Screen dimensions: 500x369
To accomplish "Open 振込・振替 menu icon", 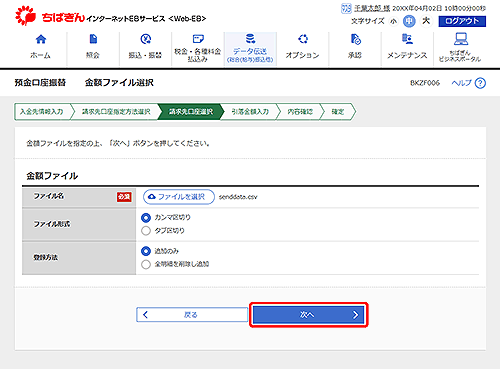I will pyautogui.click(x=145, y=39).
